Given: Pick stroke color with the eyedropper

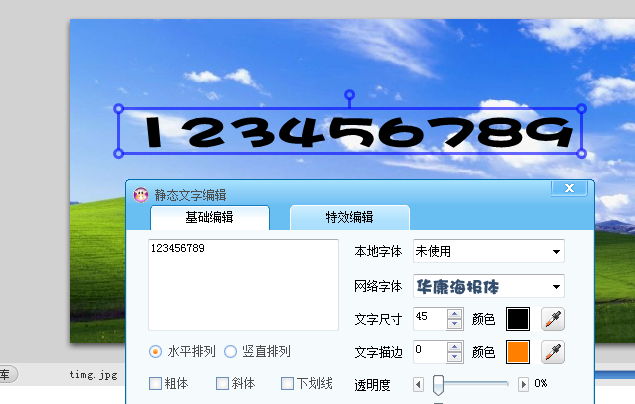Looking at the screenshot, I should coord(553,352).
